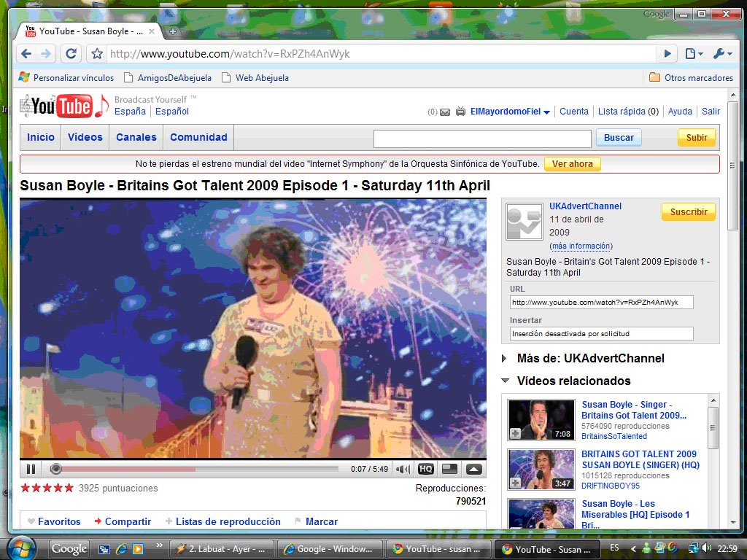Image resolution: width=747 pixels, height=560 pixels.
Task: Toggle HQ high quality playback
Action: pyautogui.click(x=425, y=469)
